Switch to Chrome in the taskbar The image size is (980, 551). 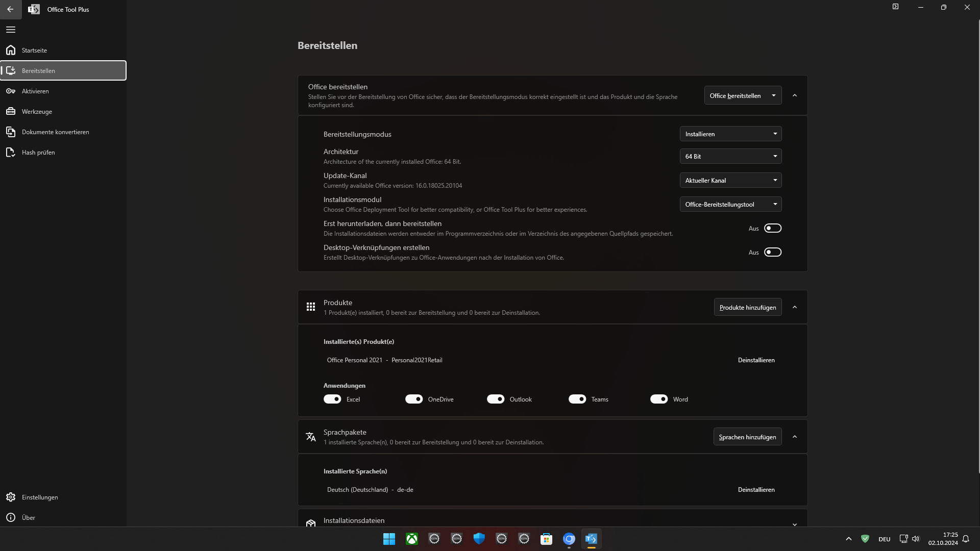(x=569, y=539)
